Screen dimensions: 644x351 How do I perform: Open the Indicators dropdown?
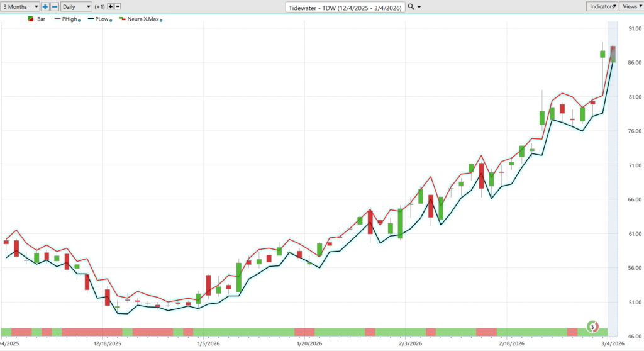602,6
